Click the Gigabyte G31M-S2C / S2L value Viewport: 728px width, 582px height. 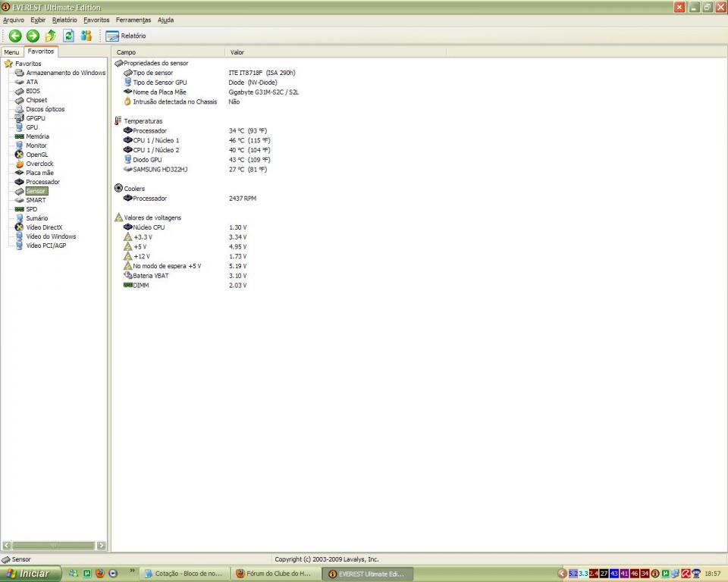pos(264,92)
